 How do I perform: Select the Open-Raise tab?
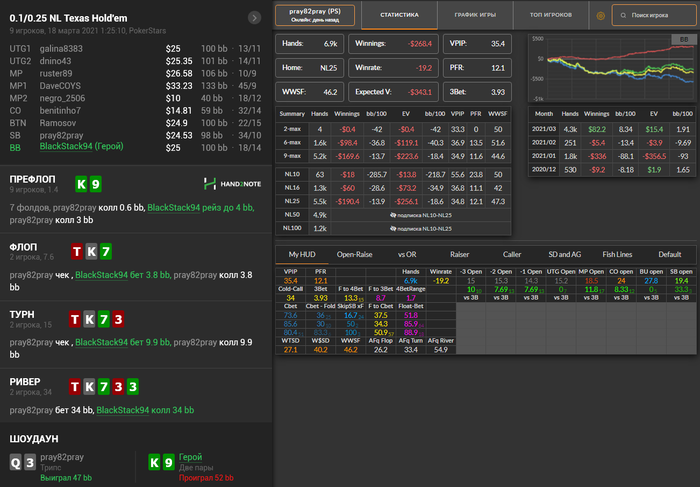pos(354,254)
